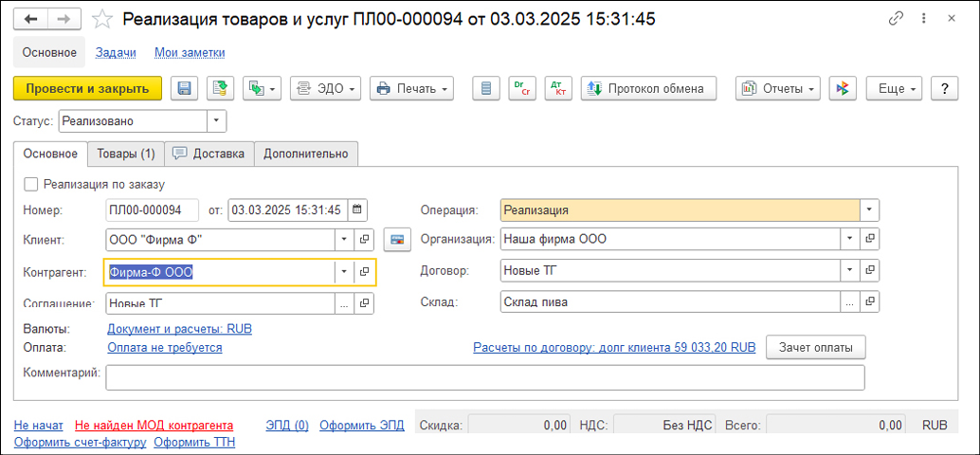
Task: Click the save document floppy disk icon
Action: (184, 88)
